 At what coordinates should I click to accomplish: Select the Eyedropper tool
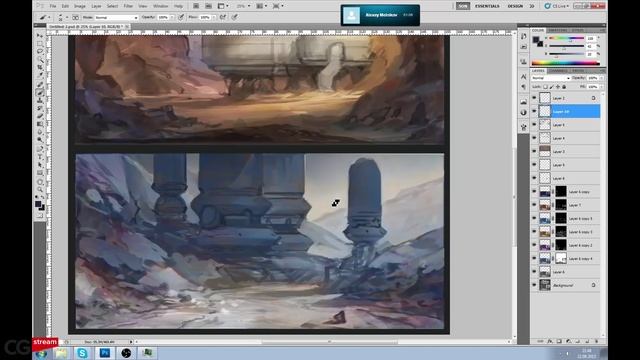point(40,75)
